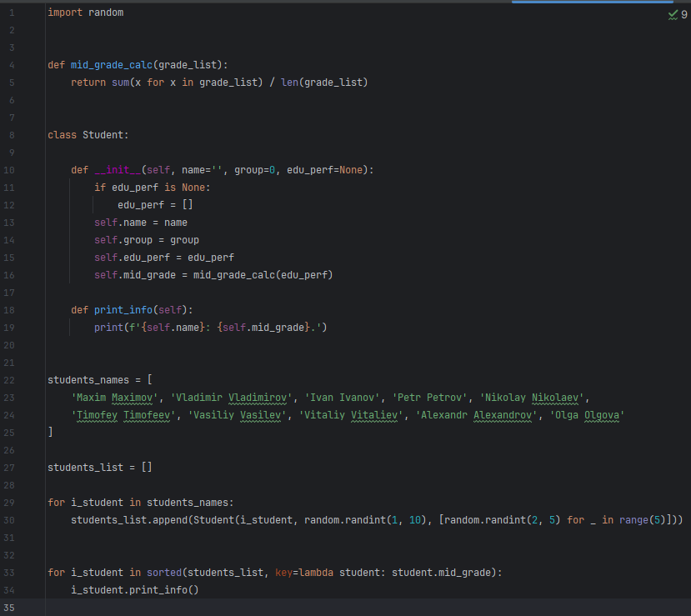Place cursor on 'import random' statement
Image resolution: width=691 pixels, height=616 pixels.
[86, 13]
